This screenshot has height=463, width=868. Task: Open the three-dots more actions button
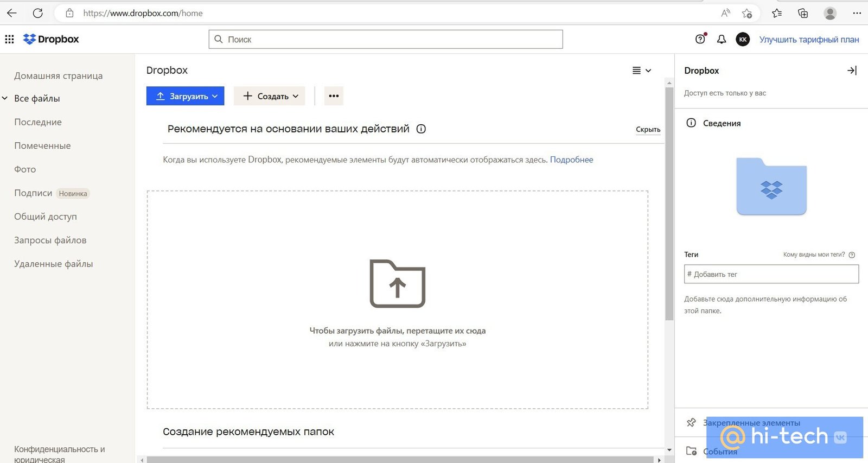pos(334,96)
